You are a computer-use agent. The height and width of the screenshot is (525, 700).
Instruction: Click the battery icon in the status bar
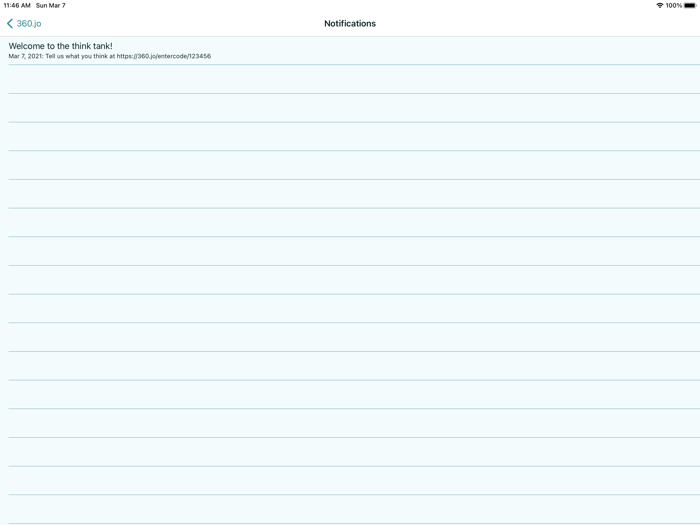tap(690, 5)
